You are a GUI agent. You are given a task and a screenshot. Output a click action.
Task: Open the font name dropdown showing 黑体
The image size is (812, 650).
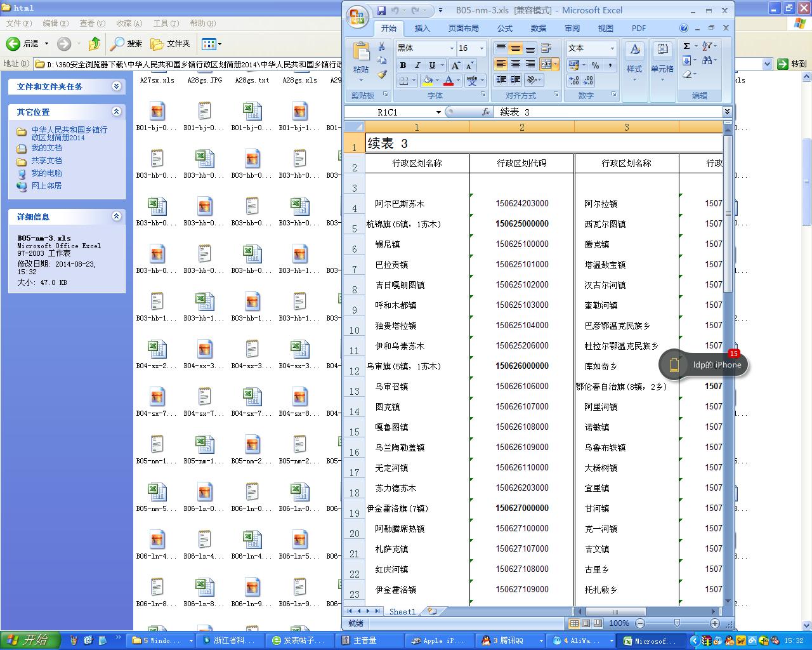[452, 48]
